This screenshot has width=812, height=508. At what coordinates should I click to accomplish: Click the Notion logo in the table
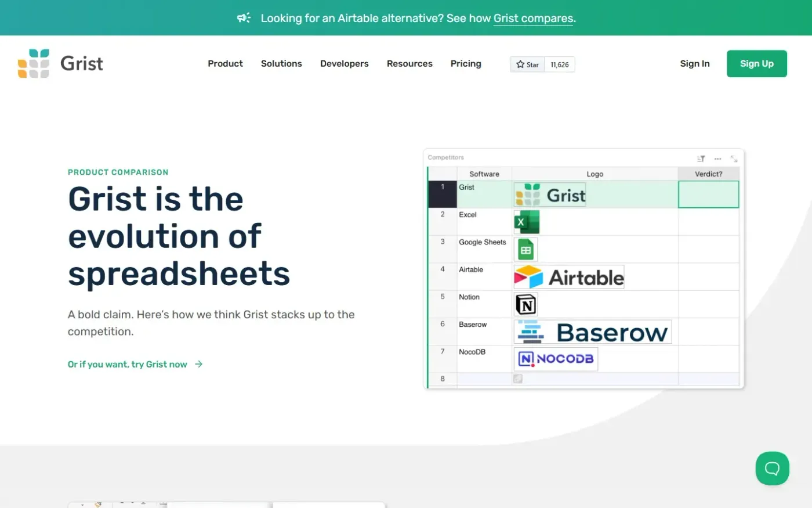point(525,304)
